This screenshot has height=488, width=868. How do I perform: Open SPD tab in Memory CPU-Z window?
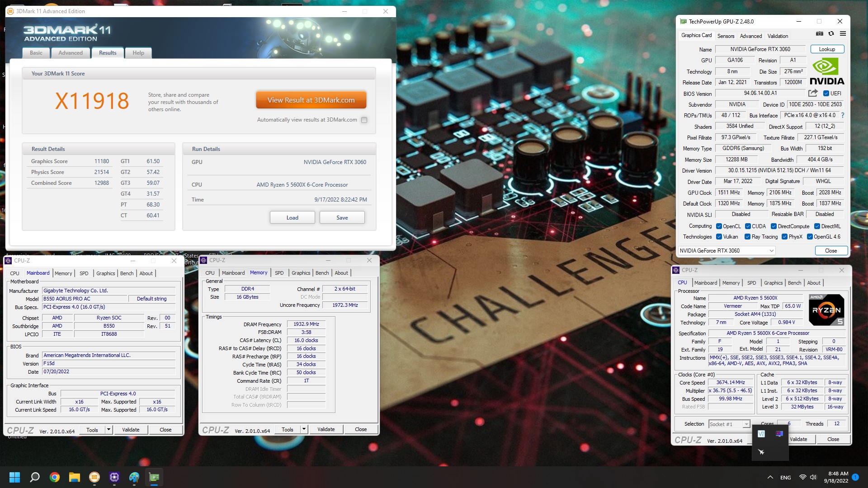coord(279,273)
